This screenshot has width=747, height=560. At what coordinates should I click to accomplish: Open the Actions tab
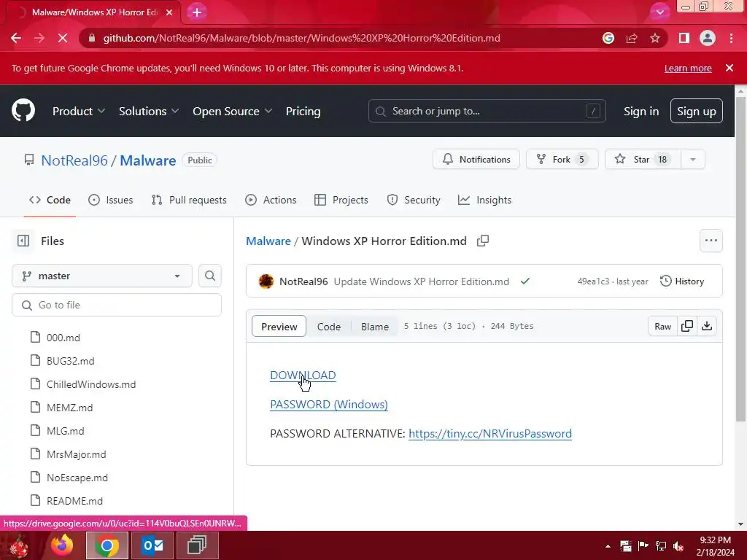(271, 200)
